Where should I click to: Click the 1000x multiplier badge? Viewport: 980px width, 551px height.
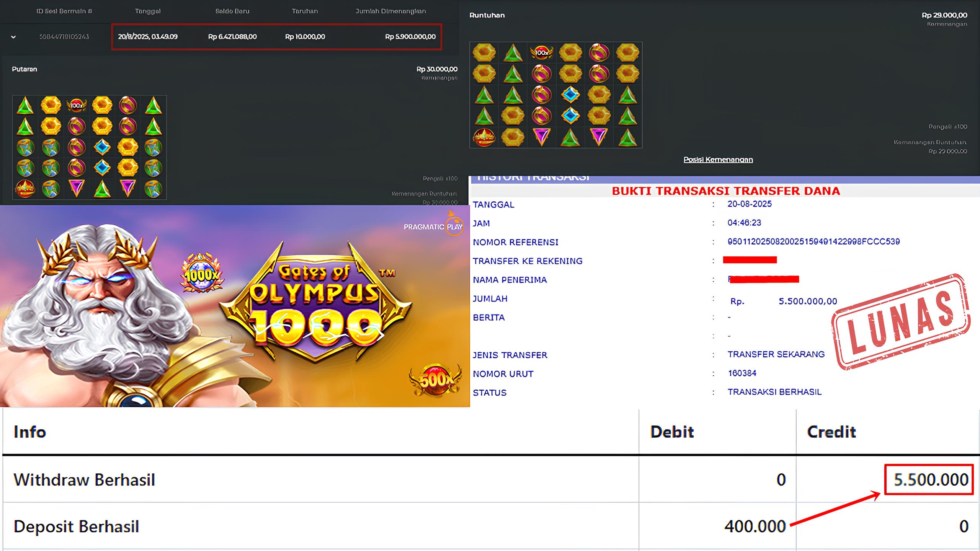coord(202,274)
